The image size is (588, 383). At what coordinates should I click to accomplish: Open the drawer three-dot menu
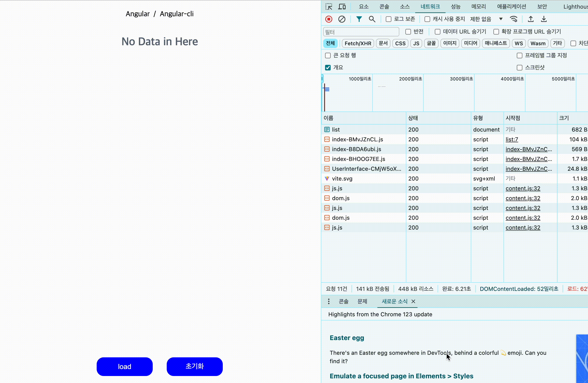(x=329, y=301)
